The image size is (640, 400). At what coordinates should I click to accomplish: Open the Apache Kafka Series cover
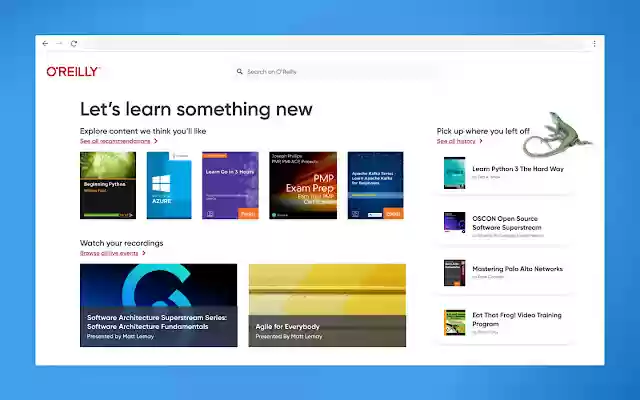[376, 185]
